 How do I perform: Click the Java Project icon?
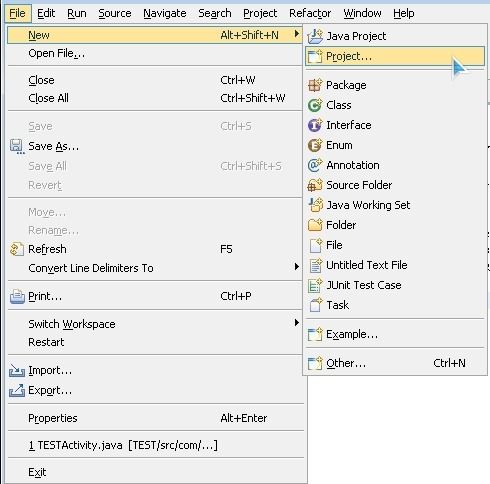coord(315,36)
